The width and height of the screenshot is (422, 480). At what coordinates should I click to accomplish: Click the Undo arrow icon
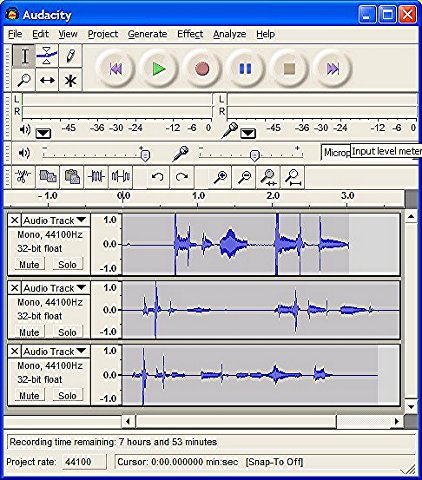(157, 176)
